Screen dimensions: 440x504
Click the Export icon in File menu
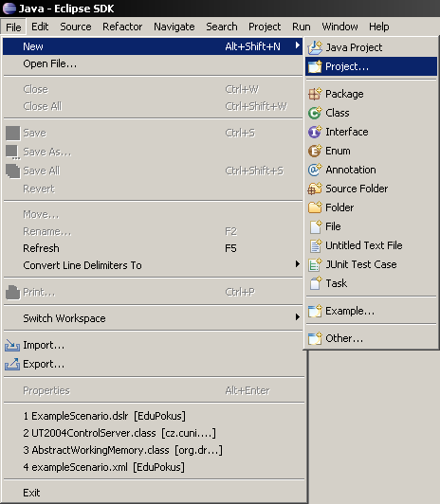tap(12, 364)
